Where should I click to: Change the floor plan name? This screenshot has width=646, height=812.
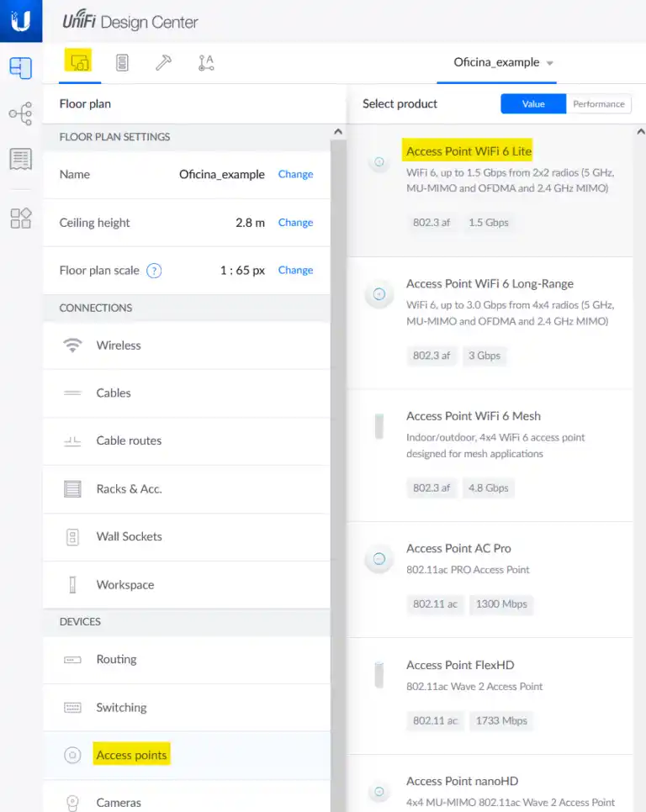click(x=295, y=175)
